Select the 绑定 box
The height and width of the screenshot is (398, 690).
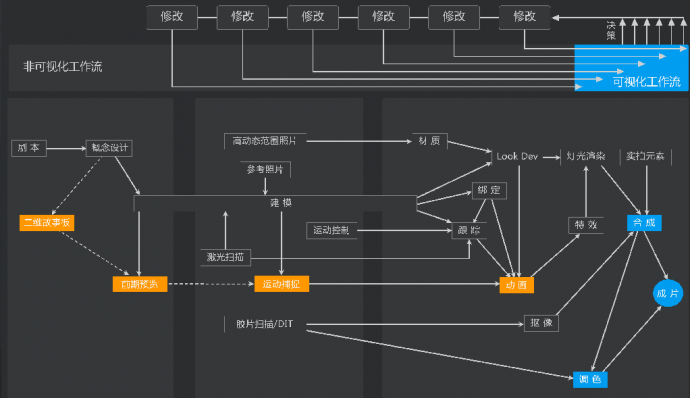pyautogui.click(x=489, y=190)
